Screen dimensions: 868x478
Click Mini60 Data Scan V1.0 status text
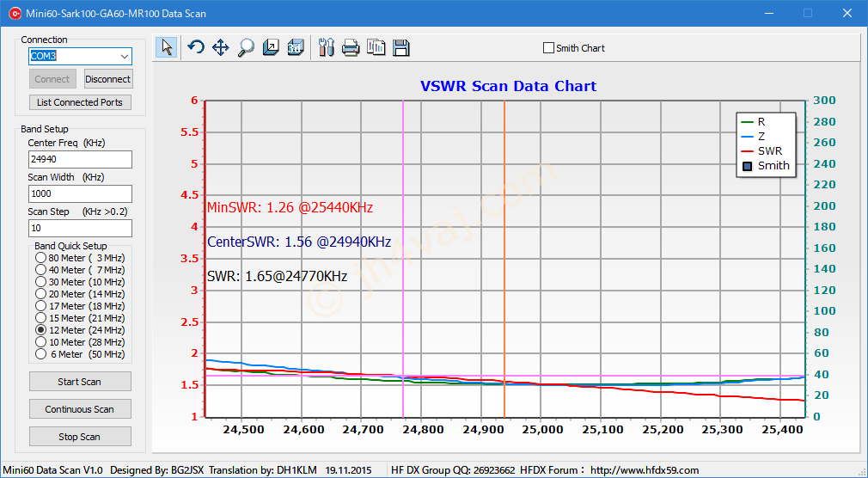pos(53,470)
